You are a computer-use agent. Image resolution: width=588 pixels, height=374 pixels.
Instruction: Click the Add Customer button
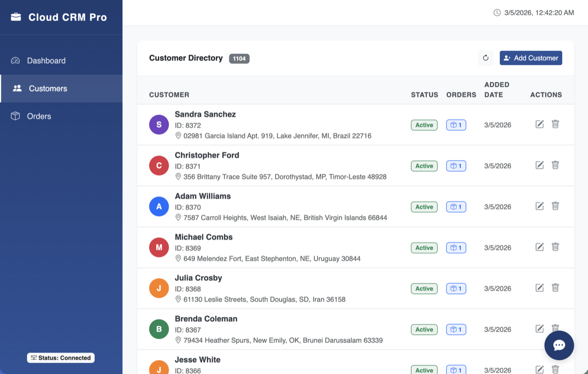pyautogui.click(x=531, y=58)
